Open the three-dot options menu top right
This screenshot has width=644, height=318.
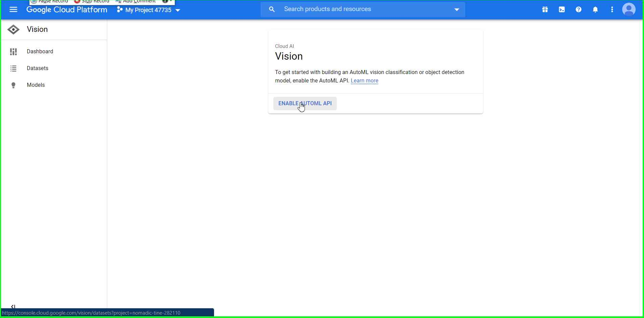coord(612,9)
